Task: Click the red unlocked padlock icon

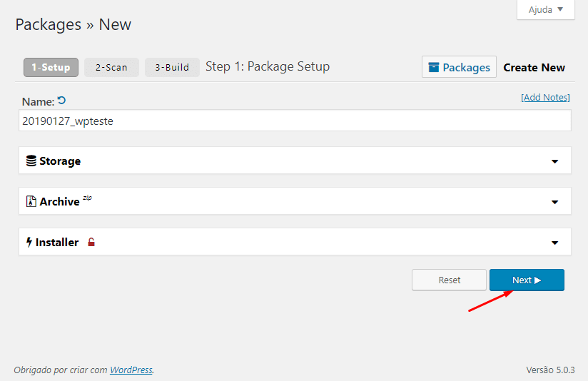Action: point(91,243)
